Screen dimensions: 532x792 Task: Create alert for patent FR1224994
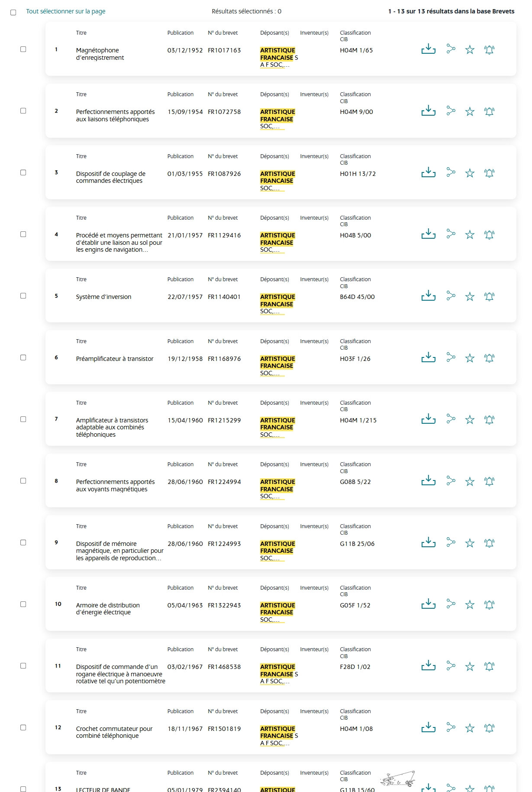click(489, 481)
